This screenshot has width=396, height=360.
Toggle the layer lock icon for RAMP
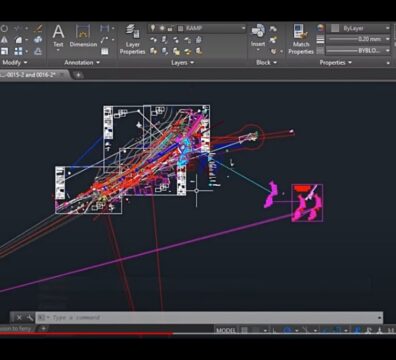[x=170, y=29]
